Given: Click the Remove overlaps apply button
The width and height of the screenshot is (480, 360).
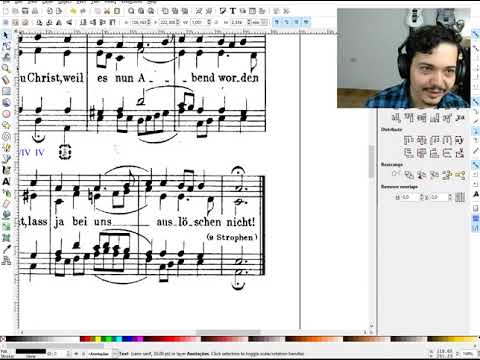Looking at the screenshot, I should coord(460,197).
